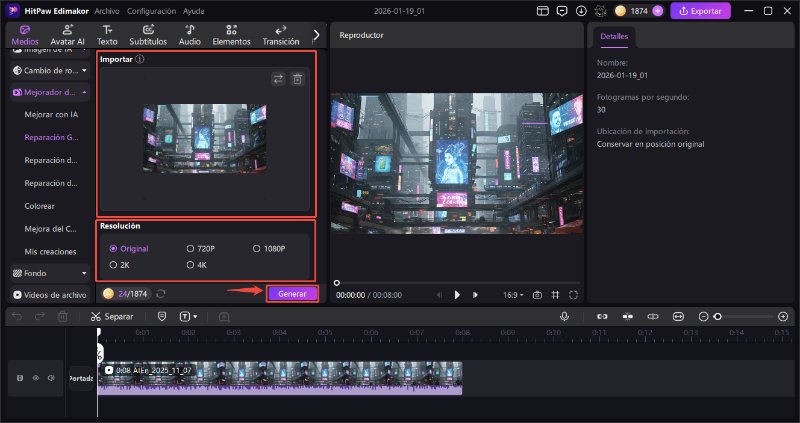Select 720P resolution
Viewport: 800px width, 423px height.
pos(201,248)
